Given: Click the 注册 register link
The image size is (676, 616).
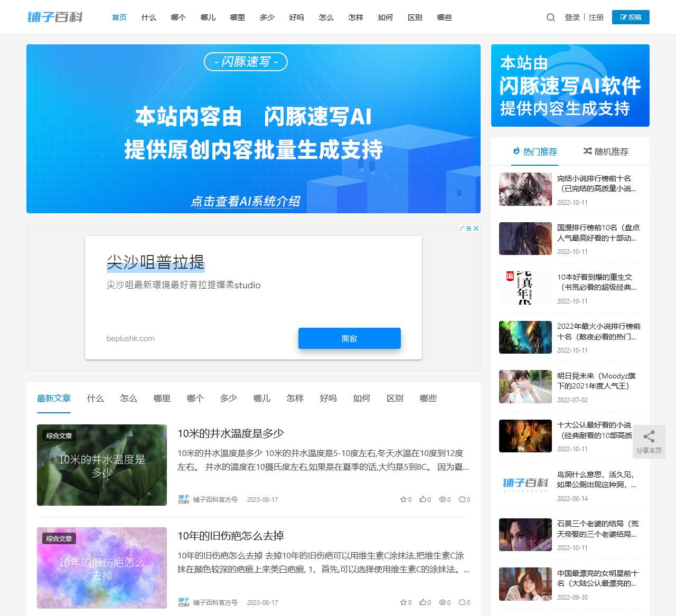Looking at the screenshot, I should pos(596,17).
